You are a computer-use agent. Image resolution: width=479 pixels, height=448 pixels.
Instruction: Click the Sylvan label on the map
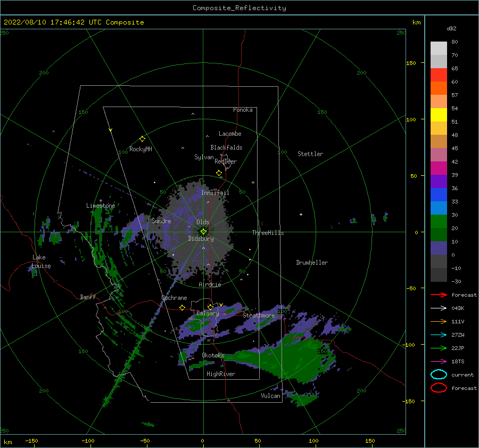(x=204, y=157)
